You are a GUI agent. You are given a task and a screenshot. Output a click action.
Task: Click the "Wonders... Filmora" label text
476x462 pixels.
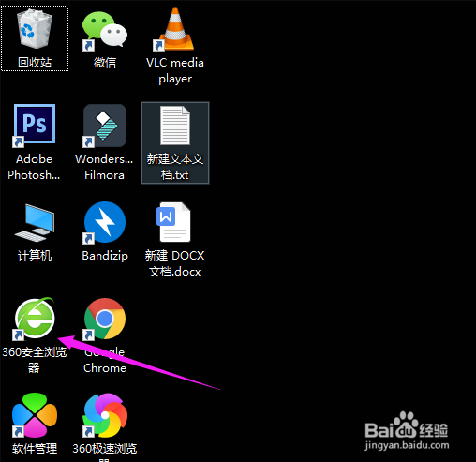(104, 167)
